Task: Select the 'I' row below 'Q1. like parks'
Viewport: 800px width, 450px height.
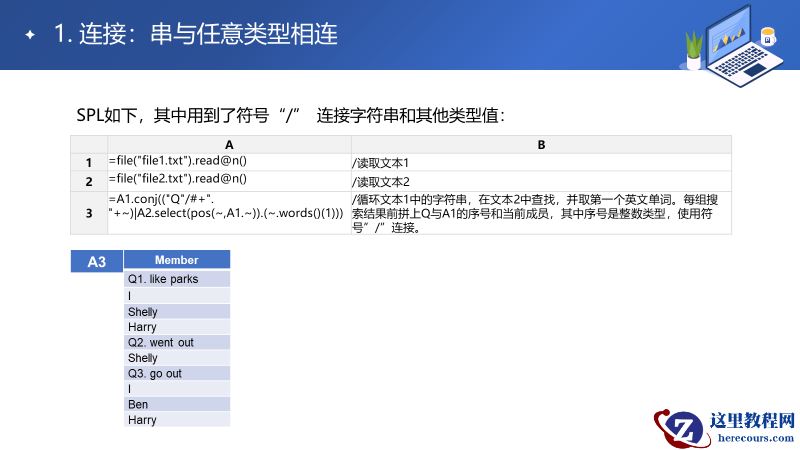Action: tap(177, 295)
